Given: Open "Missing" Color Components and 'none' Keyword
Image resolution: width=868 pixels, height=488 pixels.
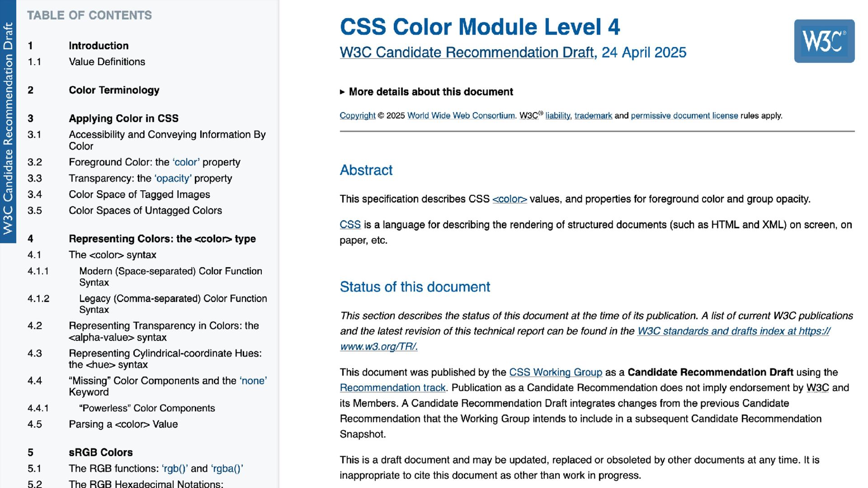Looking at the screenshot, I should click(x=168, y=386).
